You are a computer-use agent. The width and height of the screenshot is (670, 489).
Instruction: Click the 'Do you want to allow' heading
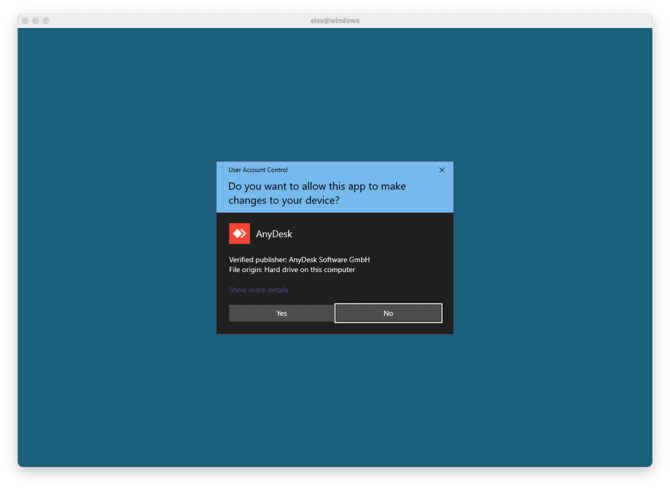click(x=317, y=193)
